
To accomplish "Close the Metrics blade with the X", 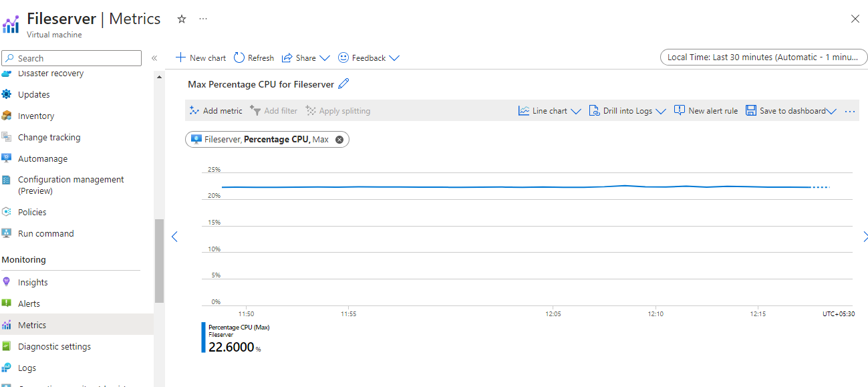I will pyautogui.click(x=855, y=19).
